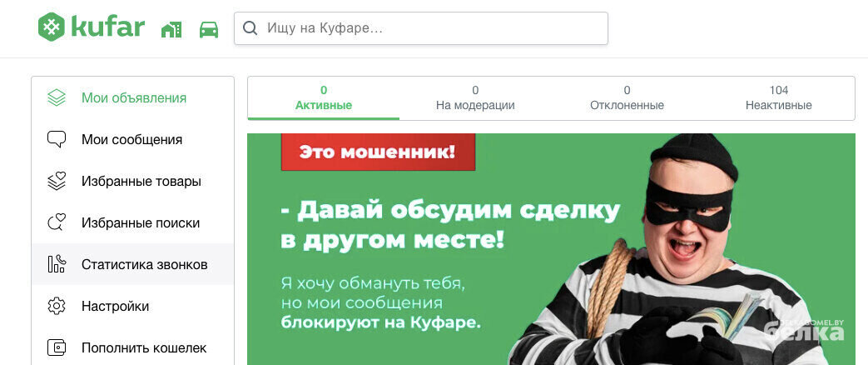Click the layered stack icon for Мои объявления
Viewport: 868px width, 365px height.
pos(57,98)
